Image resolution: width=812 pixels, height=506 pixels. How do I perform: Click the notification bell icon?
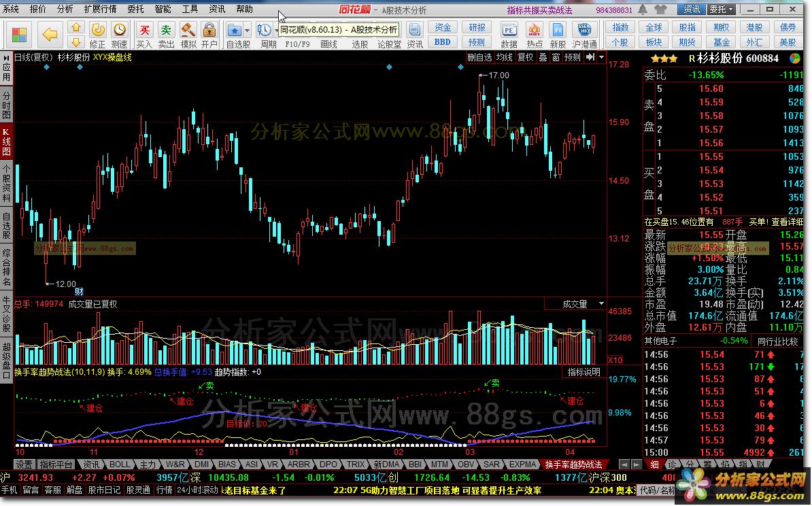643,10
